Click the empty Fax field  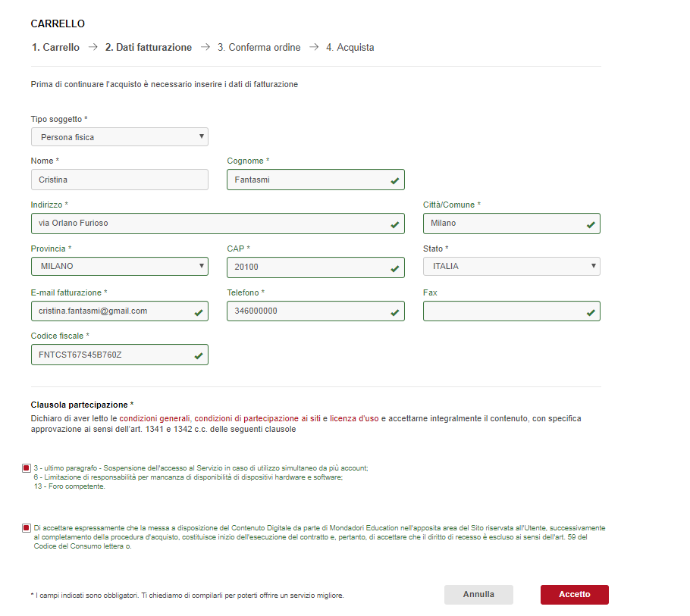click(x=511, y=311)
